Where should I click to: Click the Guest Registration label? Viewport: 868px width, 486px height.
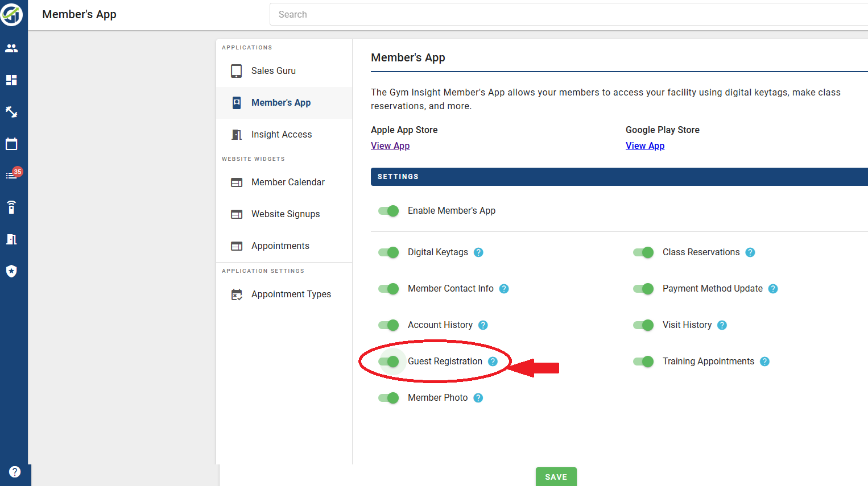pos(445,362)
